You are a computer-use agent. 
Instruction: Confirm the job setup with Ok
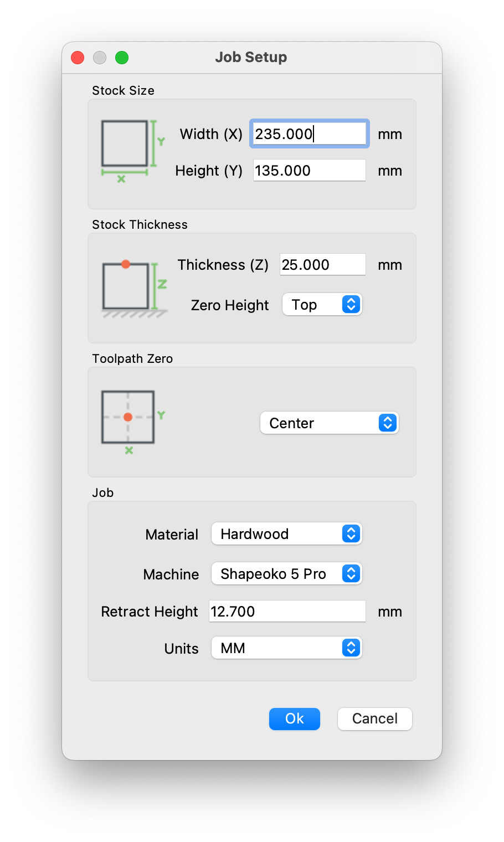[294, 719]
